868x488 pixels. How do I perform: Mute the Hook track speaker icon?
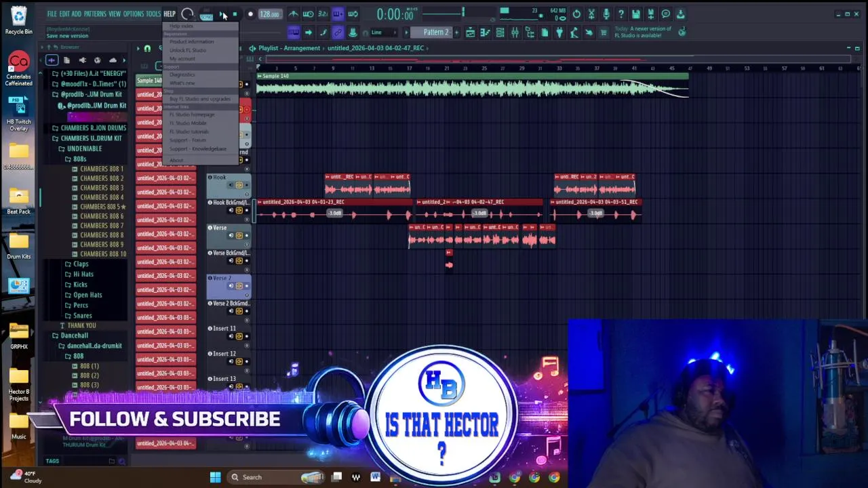point(239,185)
